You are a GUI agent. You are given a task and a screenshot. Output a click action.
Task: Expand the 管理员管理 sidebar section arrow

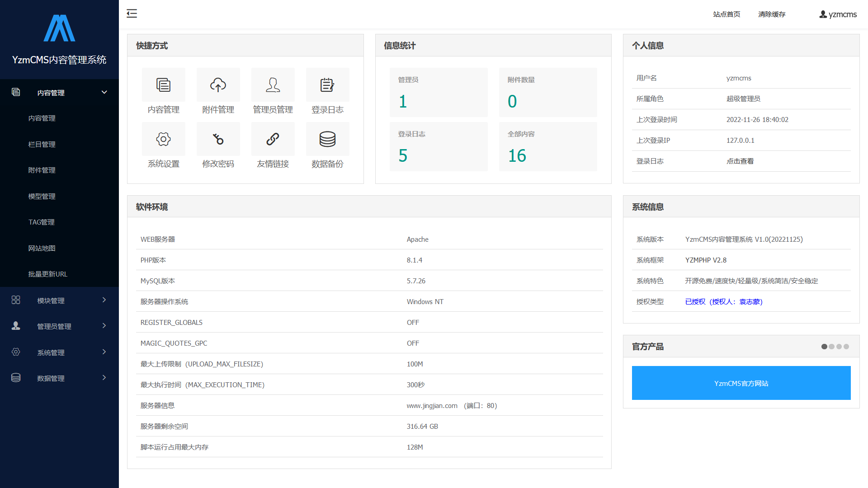point(104,326)
